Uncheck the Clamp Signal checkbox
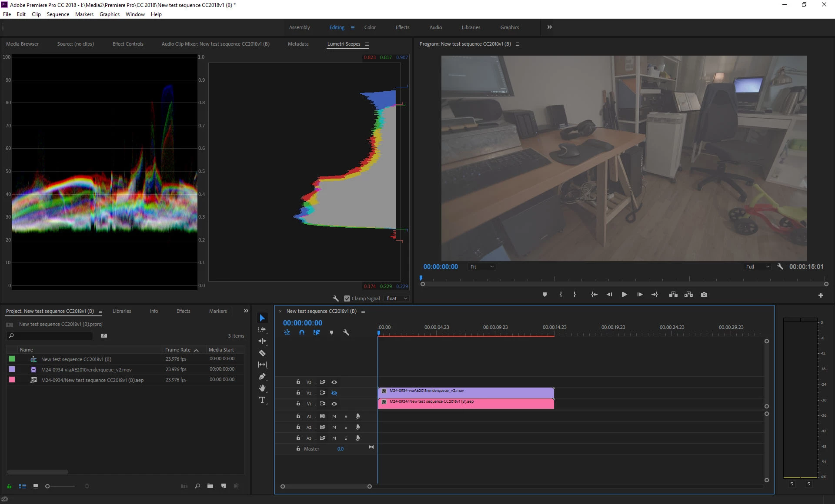 pyautogui.click(x=347, y=298)
